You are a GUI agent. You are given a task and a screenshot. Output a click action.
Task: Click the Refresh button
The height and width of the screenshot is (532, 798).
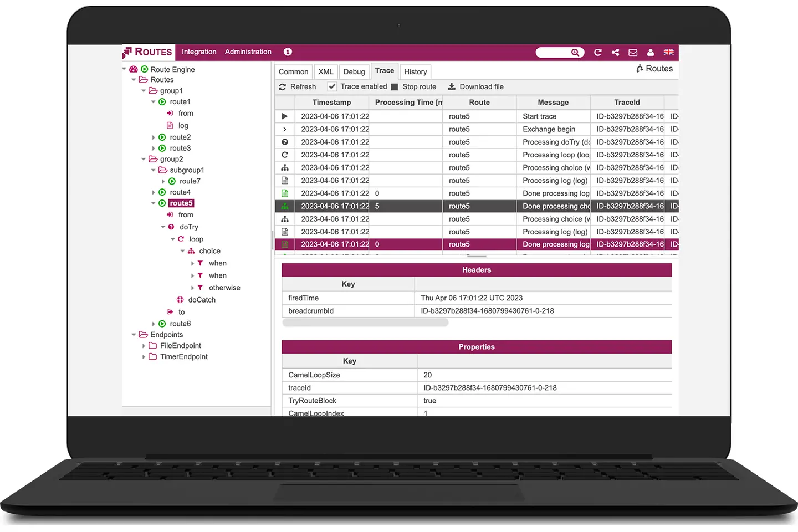298,87
